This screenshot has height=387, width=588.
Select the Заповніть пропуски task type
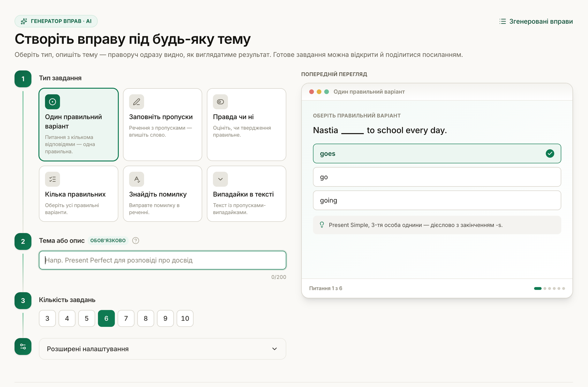(x=163, y=124)
